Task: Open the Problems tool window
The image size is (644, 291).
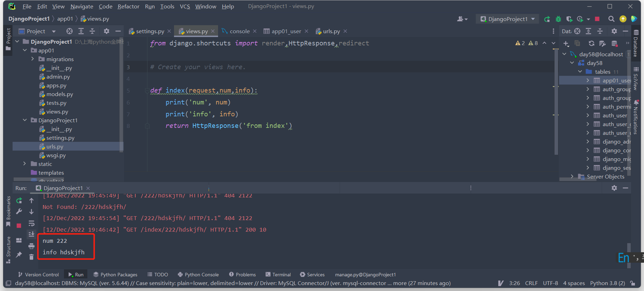Action: point(243,275)
